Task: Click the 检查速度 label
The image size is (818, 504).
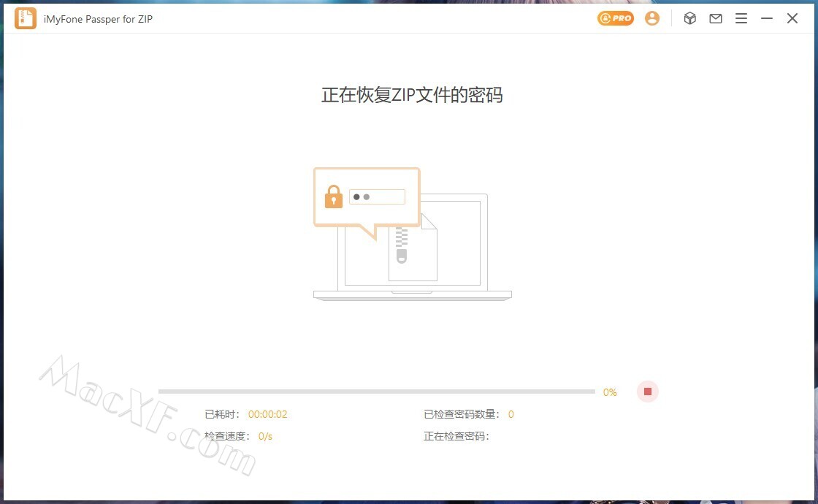Action: tap(227, 436)
